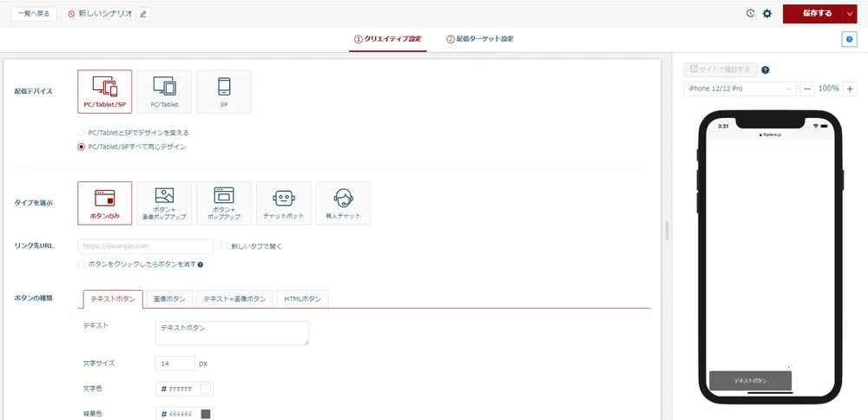Image resolution: width=868 pixels, height=420 pixels.
Task: Expand the arrow next to 保存する
Action: [850, 14]
